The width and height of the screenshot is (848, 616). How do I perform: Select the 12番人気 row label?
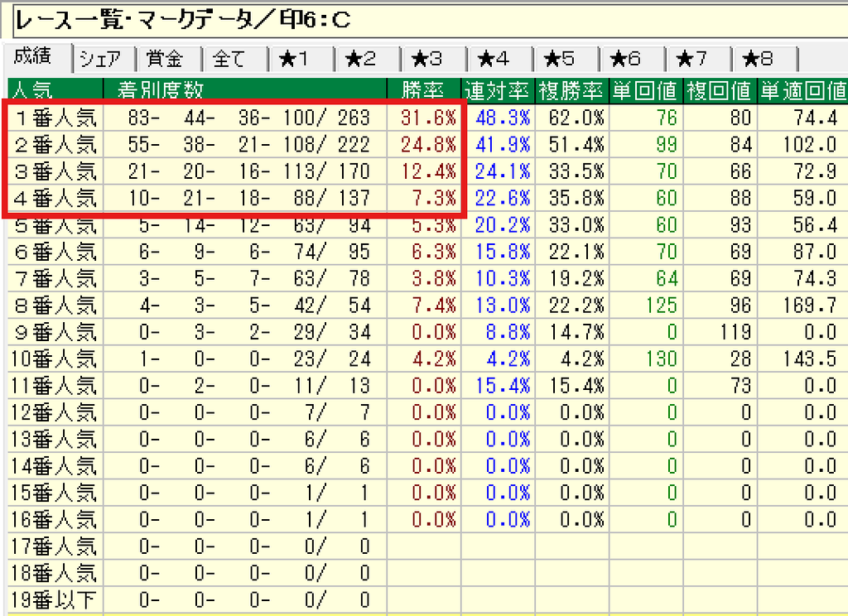tap(55, 412)
